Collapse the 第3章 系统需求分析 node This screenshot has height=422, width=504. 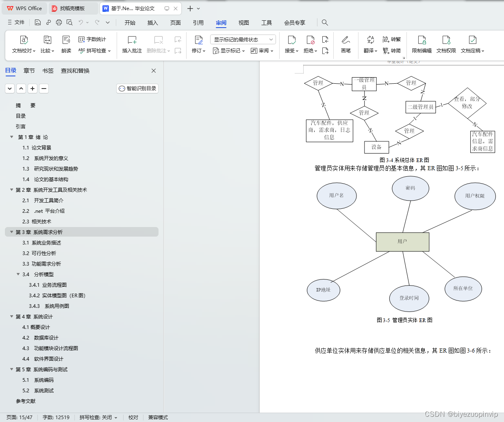point(12,232)
